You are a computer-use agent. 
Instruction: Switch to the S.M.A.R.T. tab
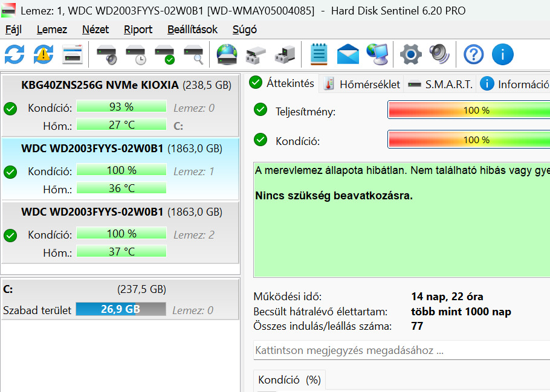click(x=440, y=84)
